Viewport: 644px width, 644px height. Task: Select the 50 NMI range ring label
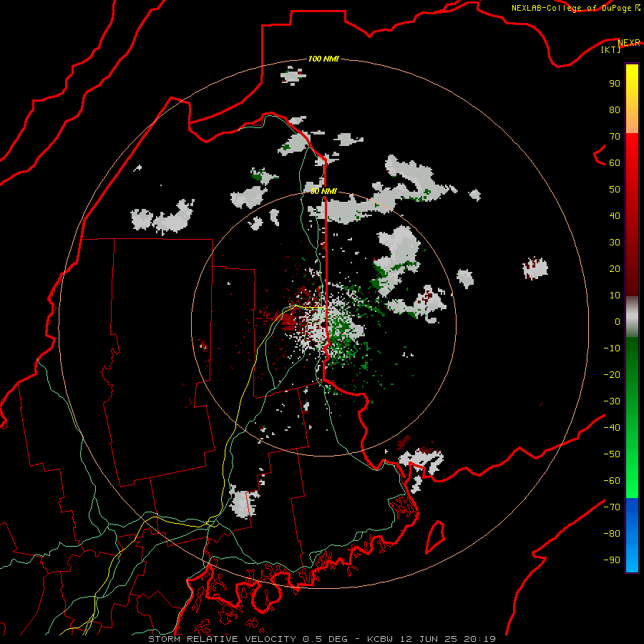(x=323, y=191)
